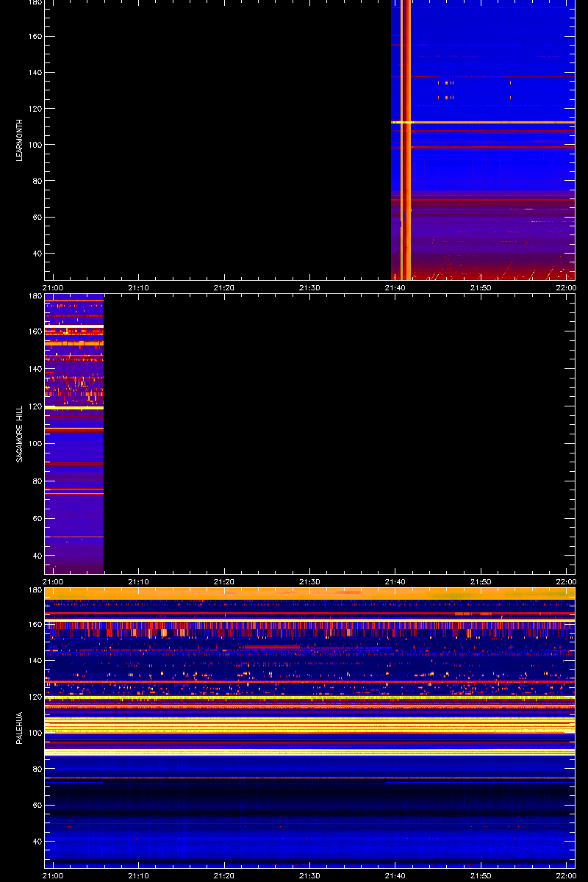Click the SAGAMORE HILL axis label
The height and width of the screenshot is (882, 588).
pyautogui.click(x=19, y=434)
